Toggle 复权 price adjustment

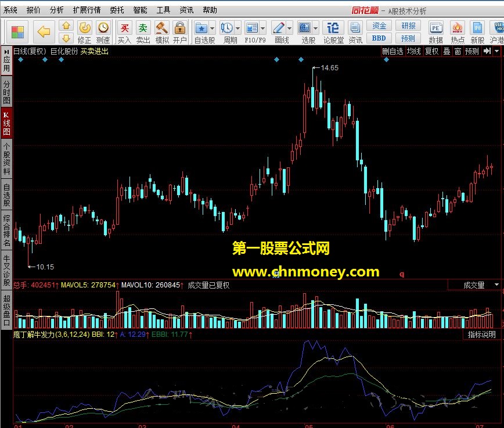pos(431,51)
